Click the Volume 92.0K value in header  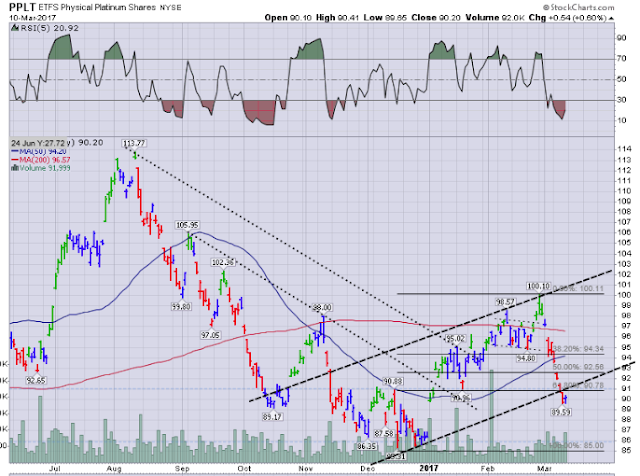click(x=495, y=18)
